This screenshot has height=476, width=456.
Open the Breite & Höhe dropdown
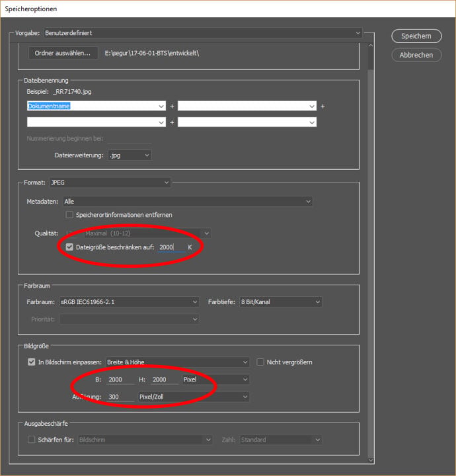tap(178, 362)
